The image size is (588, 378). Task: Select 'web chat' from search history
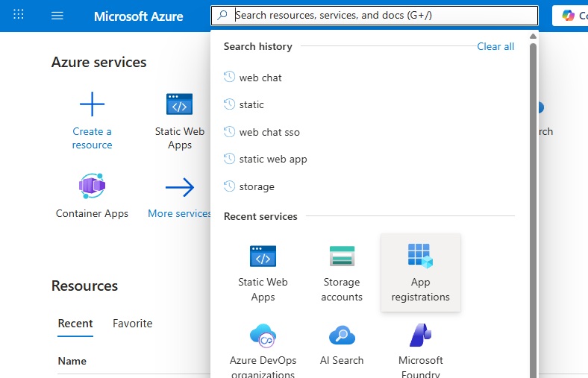pos(260,78)
